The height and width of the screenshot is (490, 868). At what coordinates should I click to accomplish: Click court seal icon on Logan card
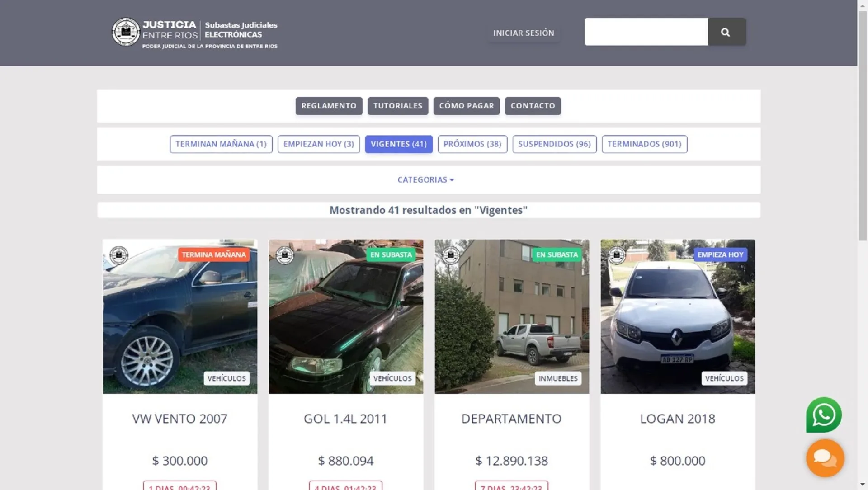click(617, 255)
